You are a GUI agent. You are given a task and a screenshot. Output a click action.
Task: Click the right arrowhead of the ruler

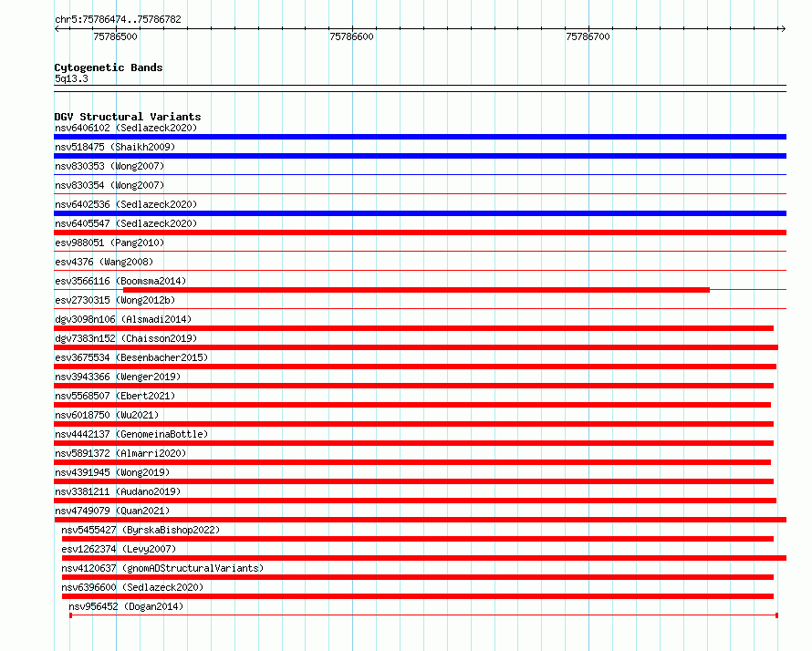tap(783, 28)
